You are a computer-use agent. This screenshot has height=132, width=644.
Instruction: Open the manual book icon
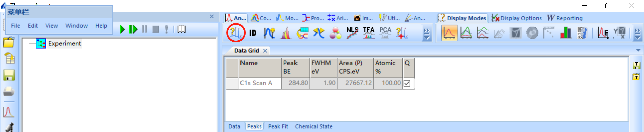[181, 29]
